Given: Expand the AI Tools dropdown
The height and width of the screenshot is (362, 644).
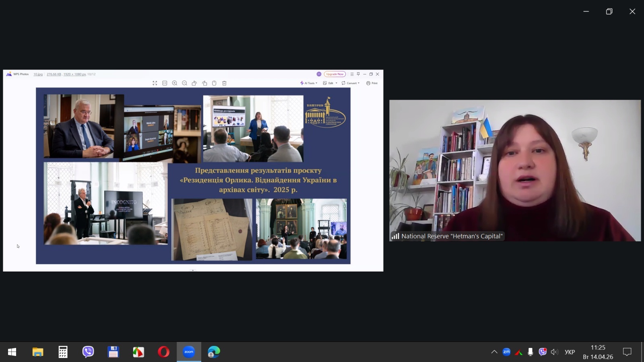Looking at the screenshot, I should [309, 83].
